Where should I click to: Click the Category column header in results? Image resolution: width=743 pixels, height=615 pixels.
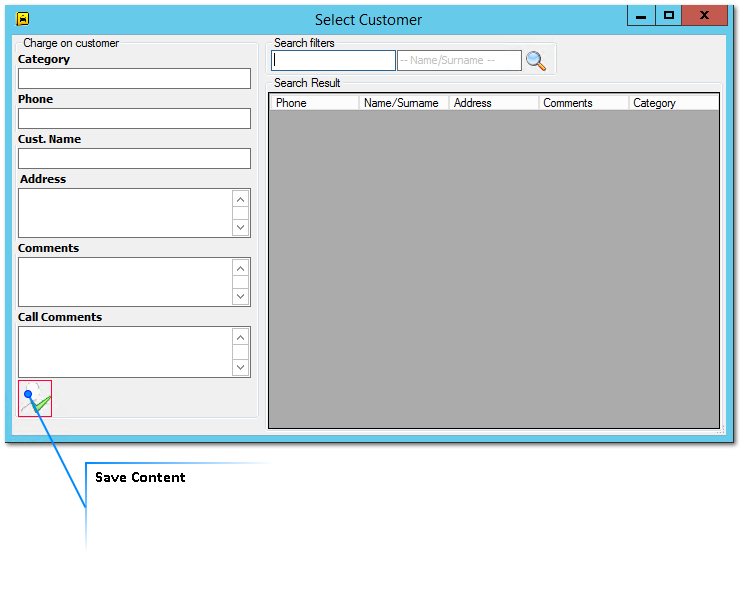pos(674,103)
